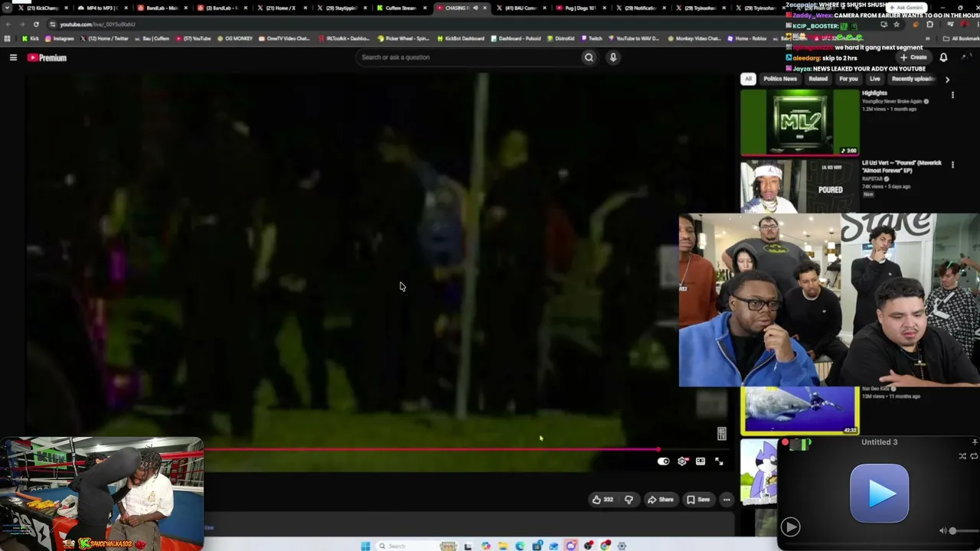Screen dimensions: 980x551
Task: Like the video with 332 likes
Action: pos(603,500)
